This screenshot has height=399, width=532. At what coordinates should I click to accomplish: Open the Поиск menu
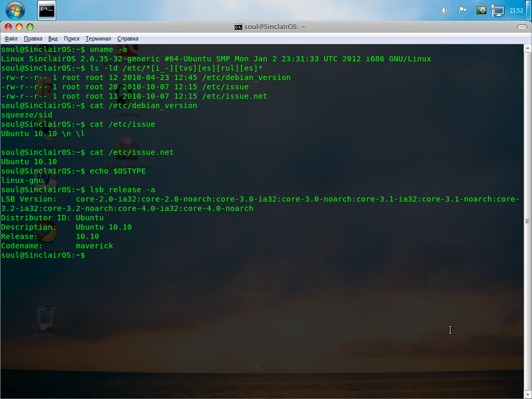pyautogui.click(x=72, y=38)
